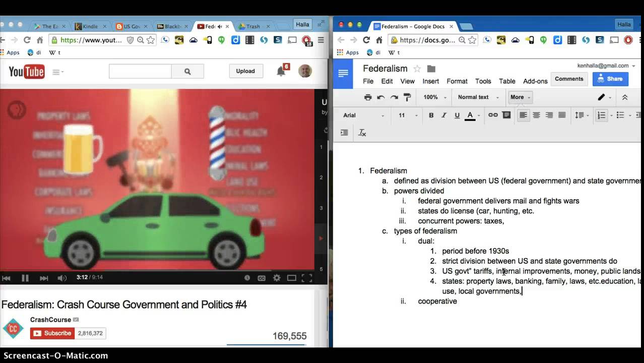Toggle the numbered list button
The image size is (644, 363).
[x=601, y=115]
